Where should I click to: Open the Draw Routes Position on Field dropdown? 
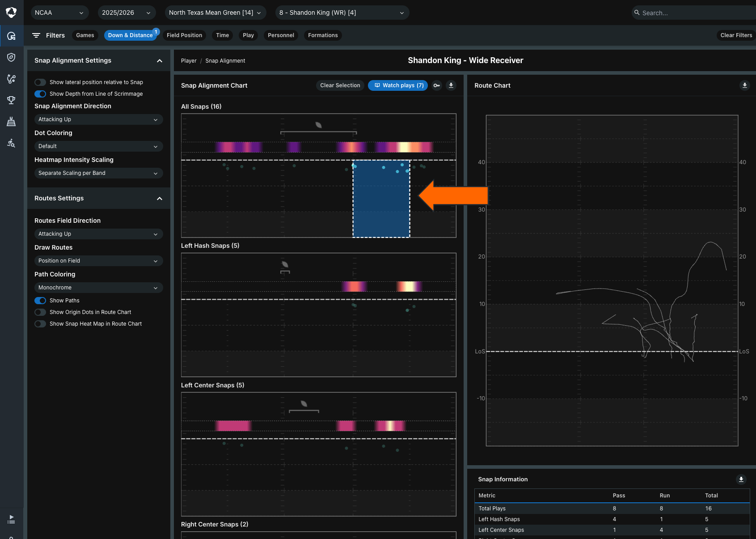click(98, 261)
